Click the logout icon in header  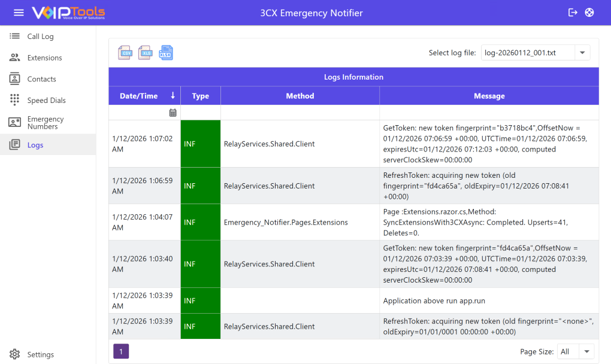coord(573,13)
